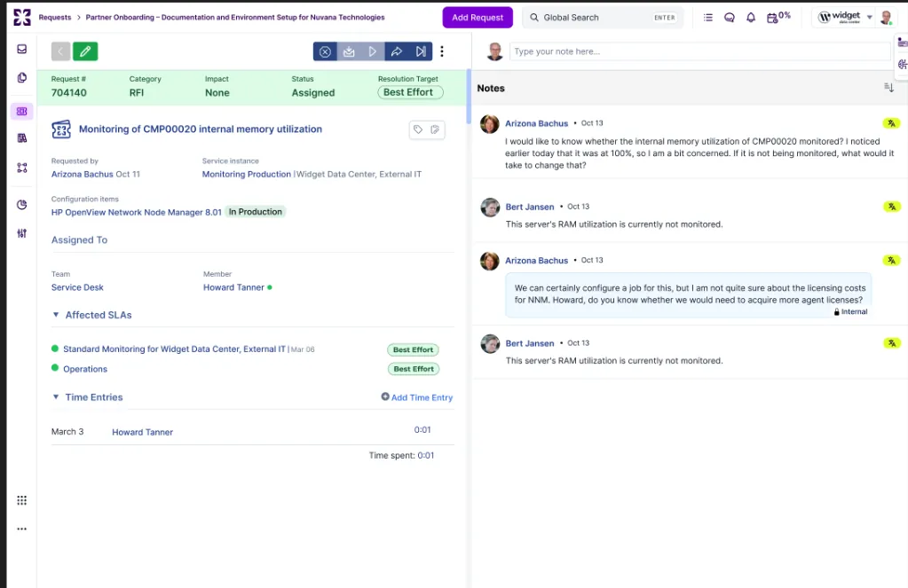
Task: Open Partner Onboarding breadcrumb link
Action: point(235,18)
